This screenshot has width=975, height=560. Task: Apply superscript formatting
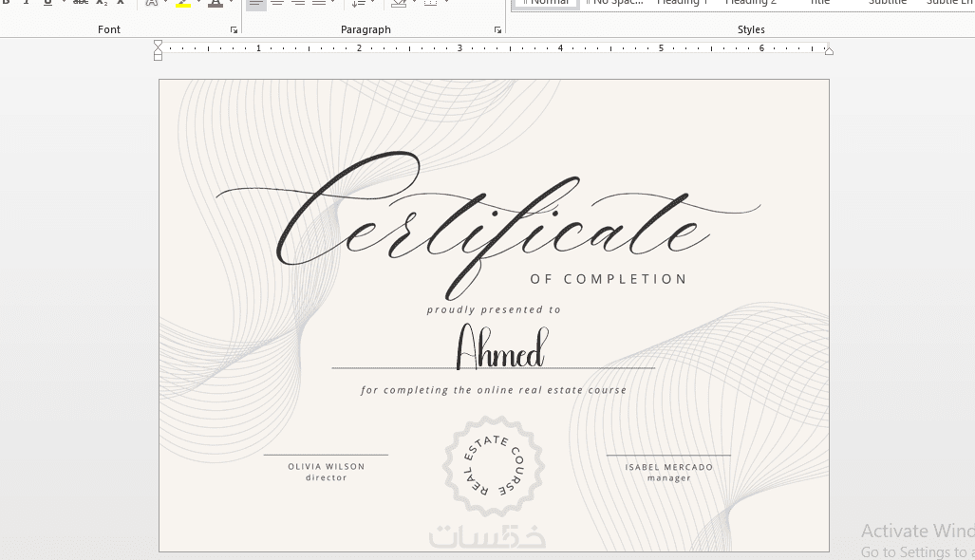pyautogui.click(x=121, y=3)
